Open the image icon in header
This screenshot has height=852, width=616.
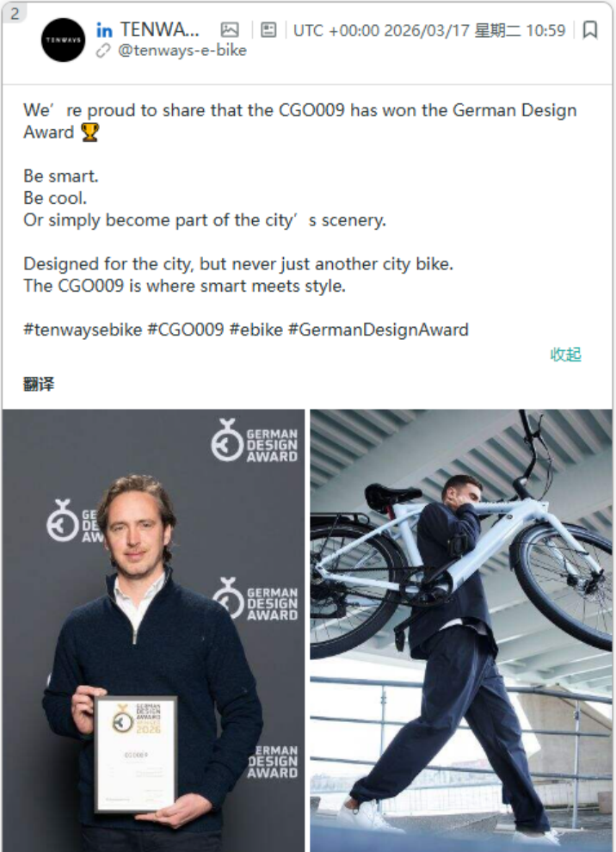pos(230,30)
